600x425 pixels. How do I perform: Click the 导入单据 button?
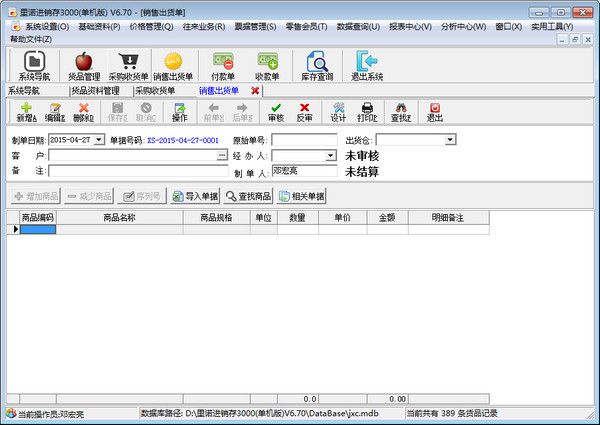pyautogui.click(x=195, y=196)
